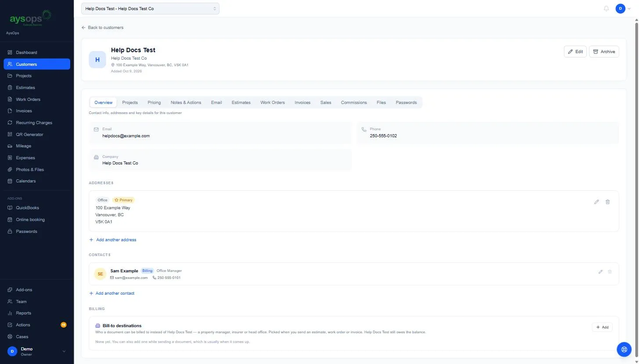Viewport: 639px width, 364px height.
Task: Open Cases in the sidebar
Action: coord(37,337)
